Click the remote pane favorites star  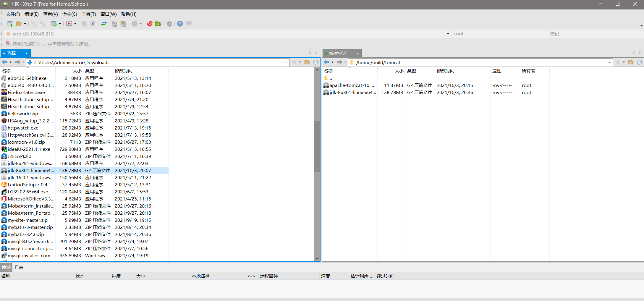(618, 62)
